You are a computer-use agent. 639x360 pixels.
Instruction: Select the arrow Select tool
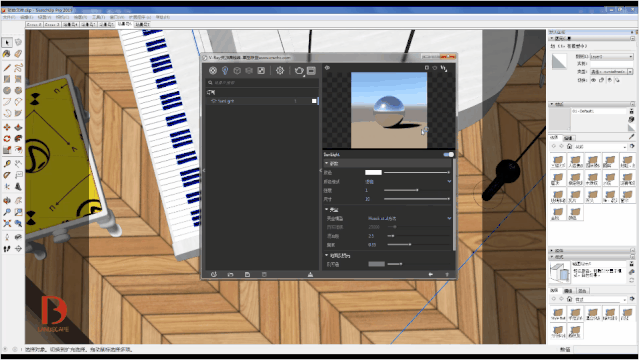coord(7,42)
